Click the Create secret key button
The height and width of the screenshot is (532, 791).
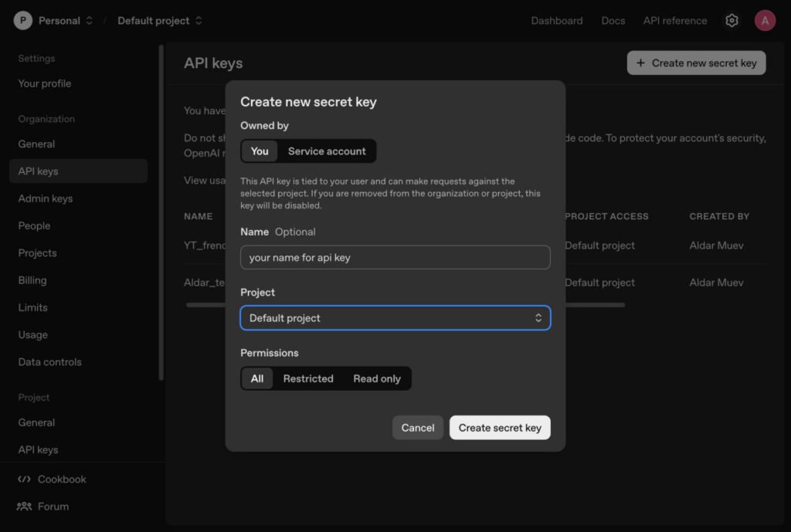500,428
